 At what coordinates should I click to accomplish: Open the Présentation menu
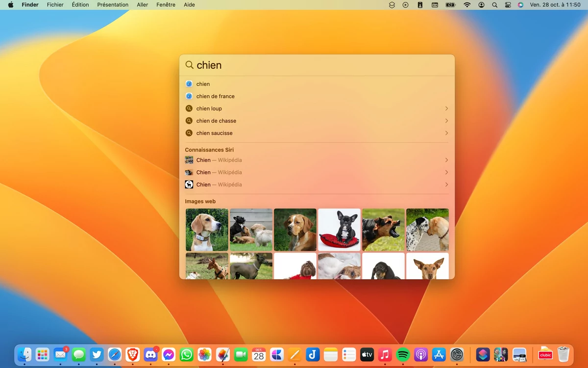click(113, 5)
